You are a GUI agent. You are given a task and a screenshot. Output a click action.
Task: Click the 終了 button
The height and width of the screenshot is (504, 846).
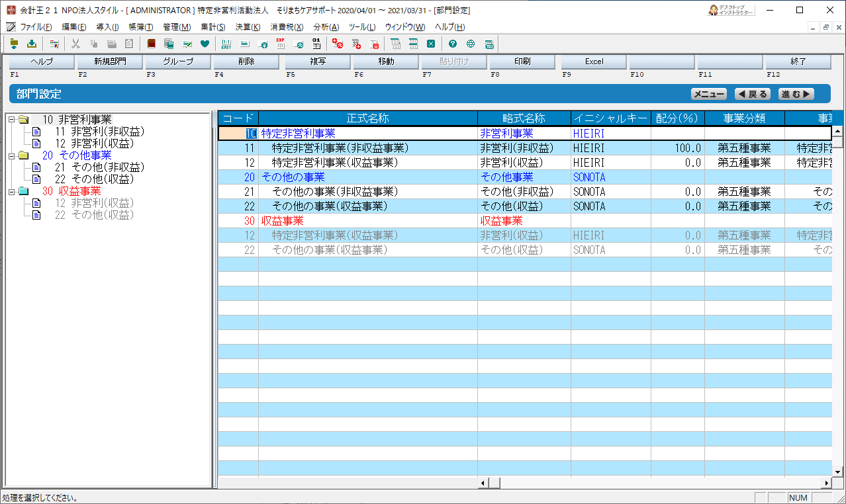pos(798,62)
